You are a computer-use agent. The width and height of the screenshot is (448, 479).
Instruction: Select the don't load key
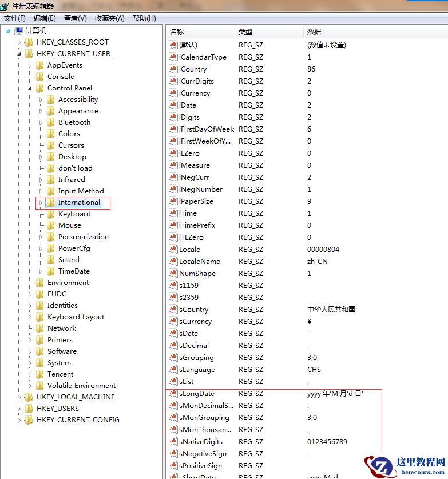pyautogui.click(x=75, y=168)
